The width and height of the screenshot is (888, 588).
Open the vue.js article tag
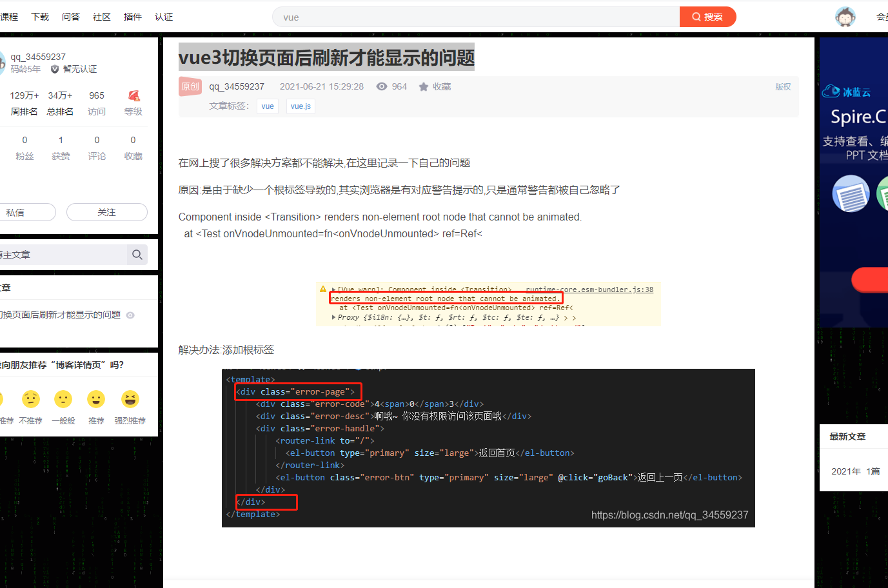click(x=301, y=106)
